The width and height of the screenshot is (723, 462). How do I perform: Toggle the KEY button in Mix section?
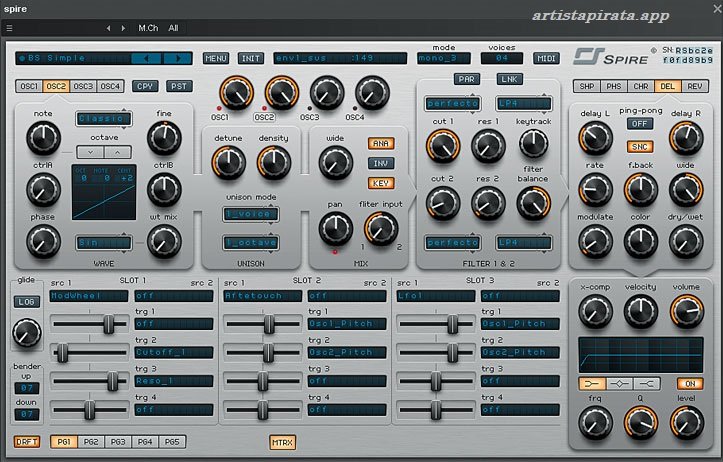coord(381,183)
